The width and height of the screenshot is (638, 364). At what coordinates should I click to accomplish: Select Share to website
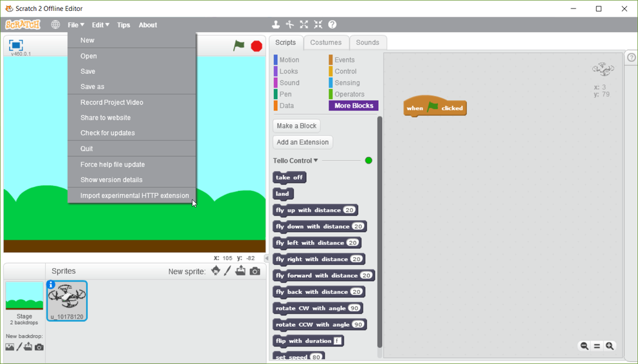(x=132, y=118)
